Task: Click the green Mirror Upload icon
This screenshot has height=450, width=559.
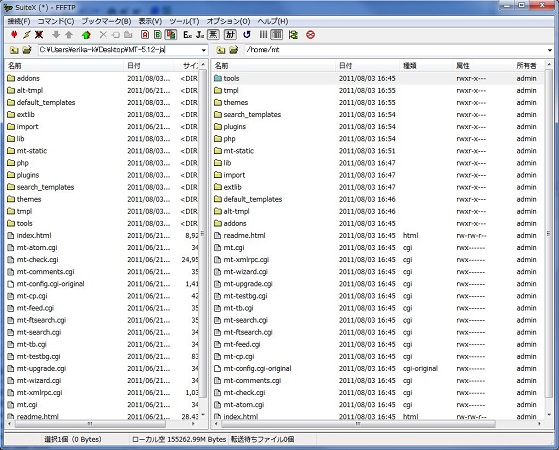Action: coord(86,35)
